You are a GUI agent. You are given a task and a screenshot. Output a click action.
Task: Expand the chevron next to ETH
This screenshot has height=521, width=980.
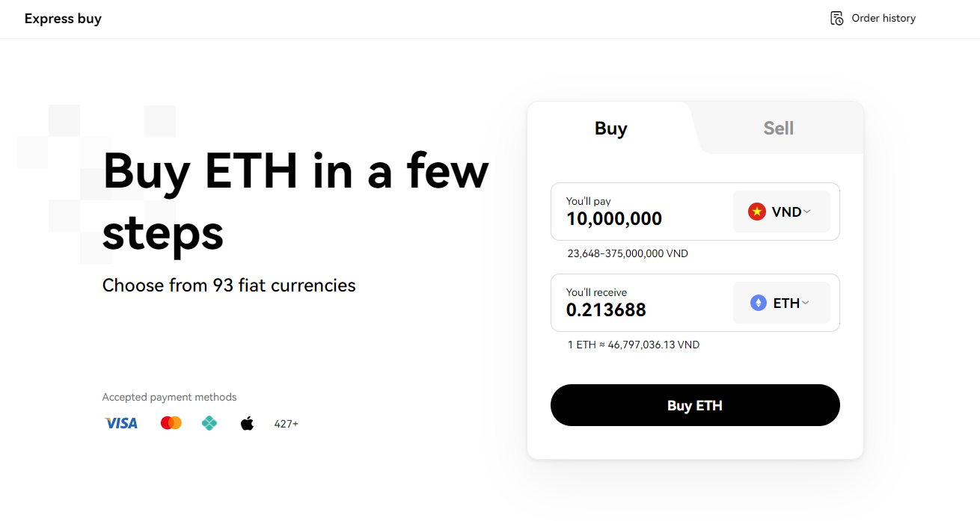click(x=806, y=303)
